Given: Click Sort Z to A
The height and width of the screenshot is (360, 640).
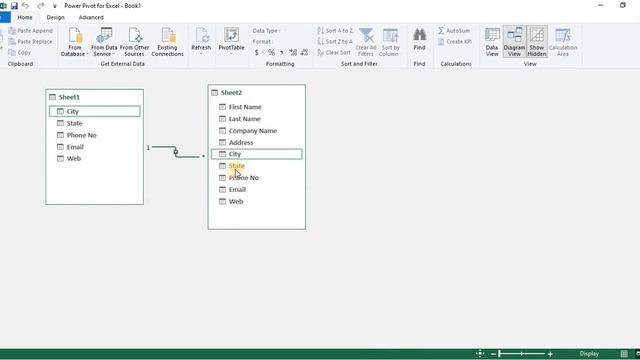Looking at the screenshot, I should pyautogui.click(x=335, y=41).
